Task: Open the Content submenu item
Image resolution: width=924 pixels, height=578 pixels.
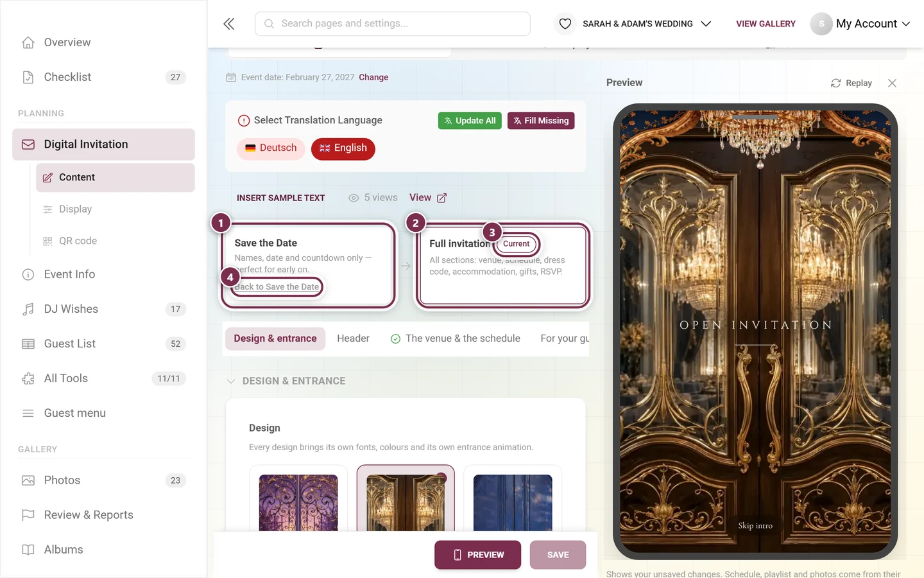Action: click(116, 177)
